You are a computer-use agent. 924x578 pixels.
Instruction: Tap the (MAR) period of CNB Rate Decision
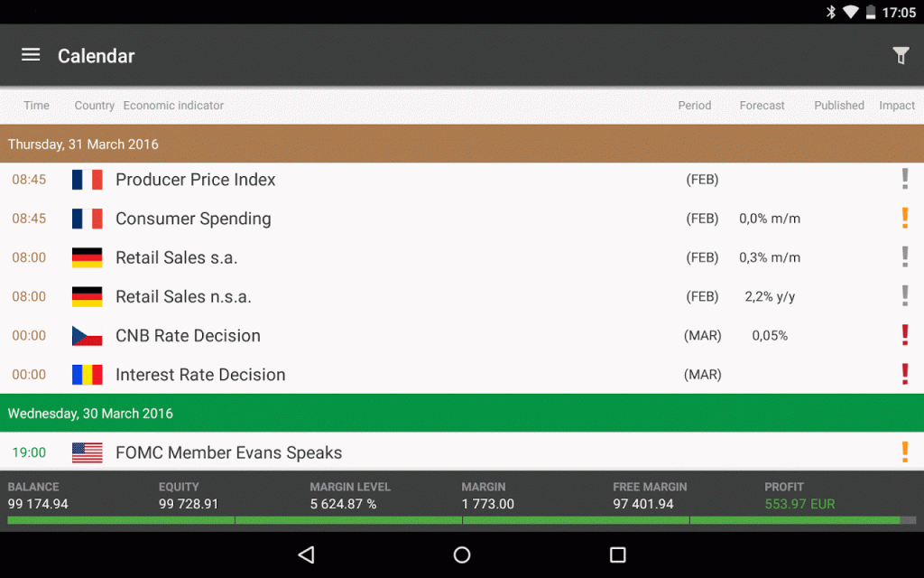click(702, 335)
